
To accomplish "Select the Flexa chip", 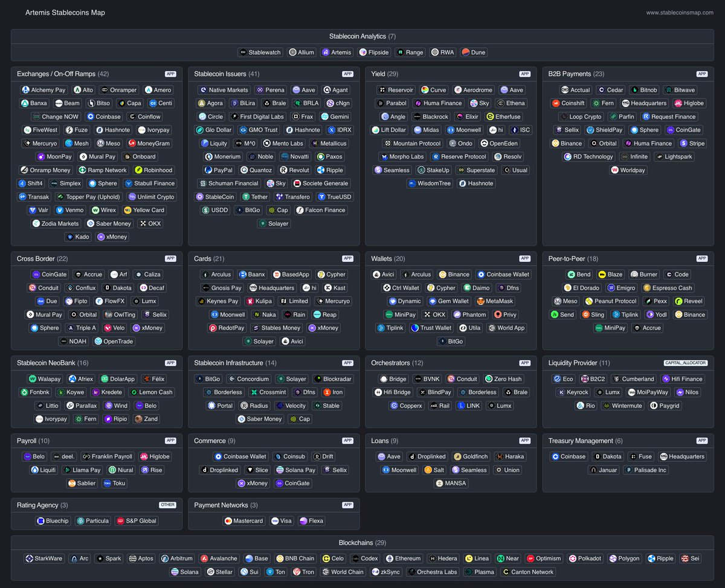I will (311, 521).
